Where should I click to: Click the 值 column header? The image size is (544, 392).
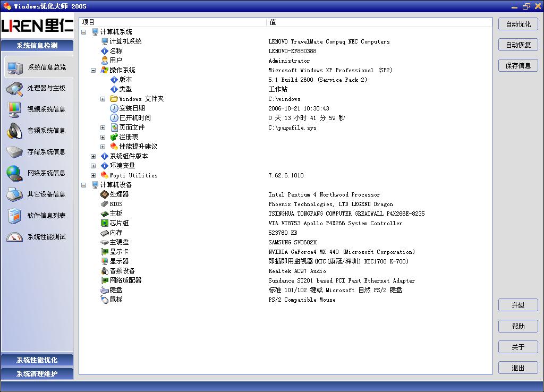tap(379, 22)
